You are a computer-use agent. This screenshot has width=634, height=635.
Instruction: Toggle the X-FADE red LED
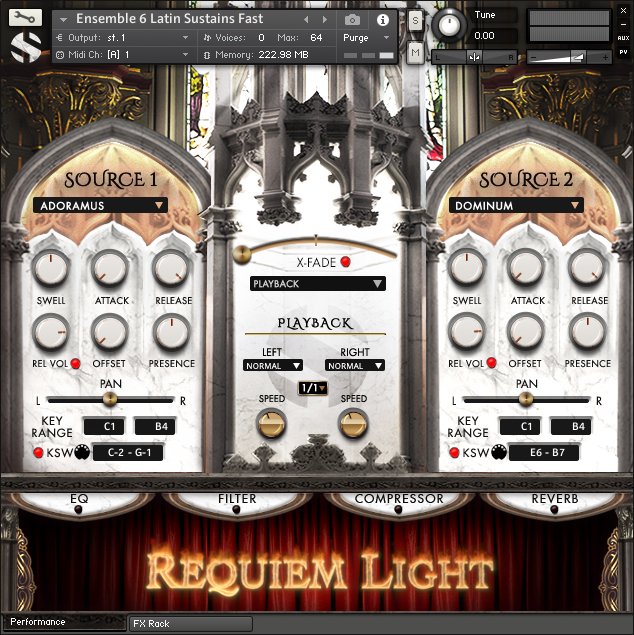click(346, 263)
